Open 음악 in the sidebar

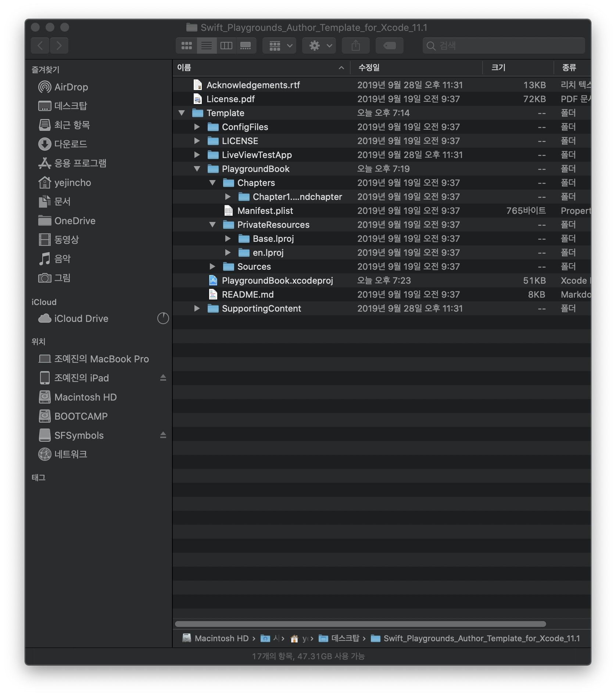pyautogui.click(x=99, y=259)
